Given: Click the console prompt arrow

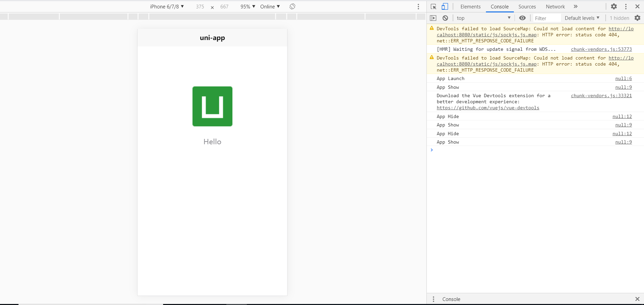Looking at the screenshot, I should pos(431,150).
